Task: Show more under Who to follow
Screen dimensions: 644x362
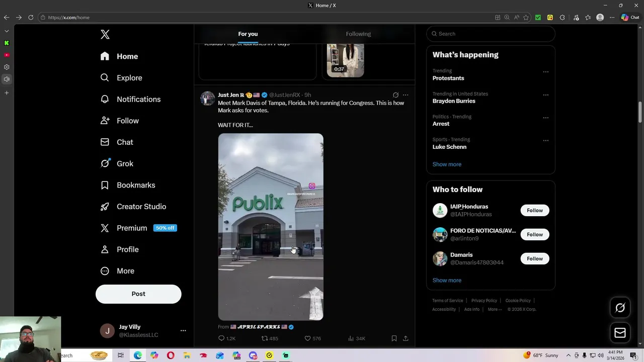Action: point(447,281)
